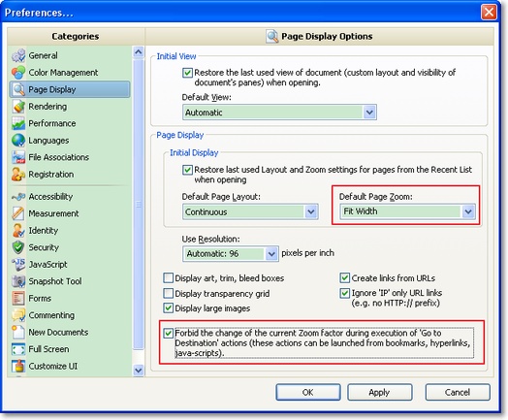The height and width of the screenshot is (420, 508).
Task: Click the Snapshot Tool camera icon
Action: coord(18,281)
